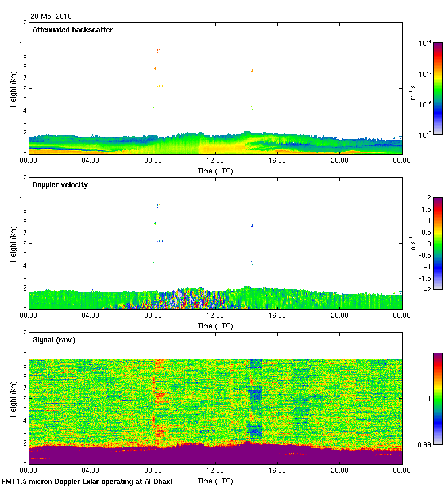
Task: Click the "Attenuated backscatter" panel title
Action: 72,30
